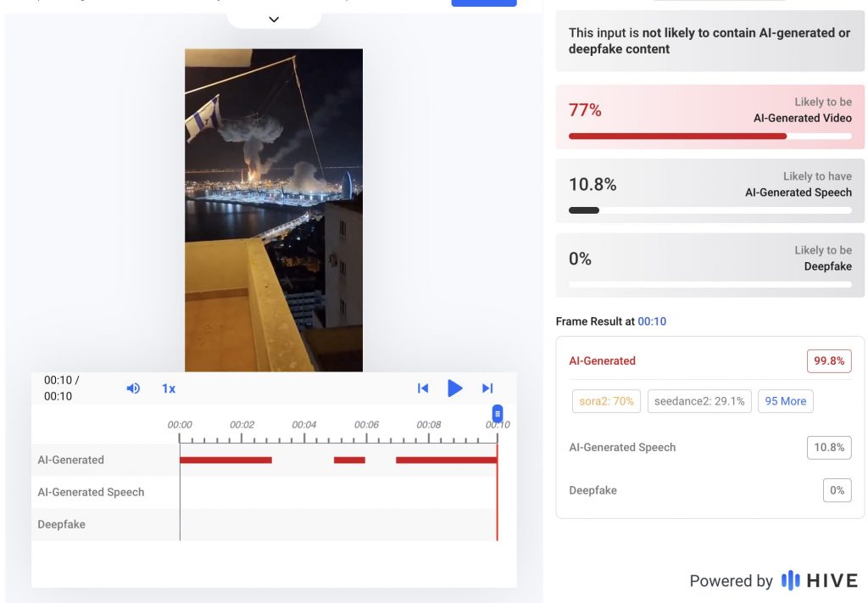Select the AI-Generated Speech timeline row
The width and height of the screenshot is (868, 603).
coord(91,492)
